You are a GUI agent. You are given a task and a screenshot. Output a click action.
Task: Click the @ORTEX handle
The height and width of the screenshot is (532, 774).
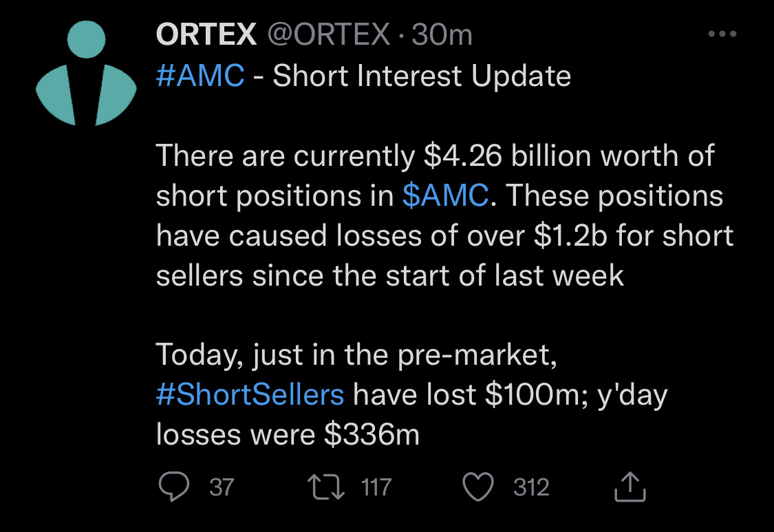coord(329,34)
